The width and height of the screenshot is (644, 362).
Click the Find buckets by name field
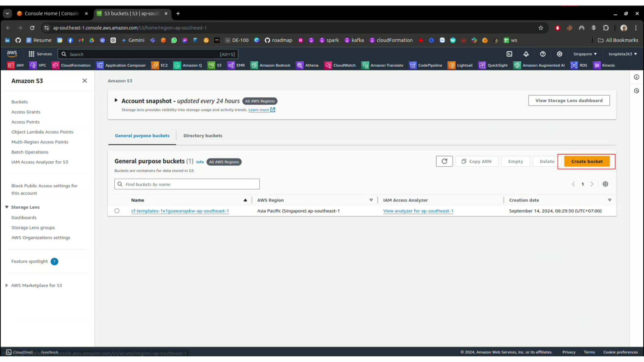click(x=187, y=184)
